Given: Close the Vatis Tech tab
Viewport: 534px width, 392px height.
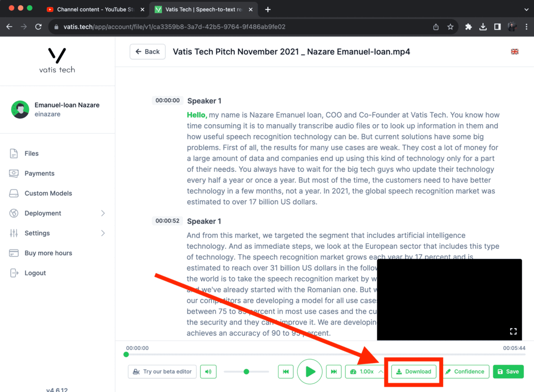Looking at the screenshot, I should click(251, 9).
